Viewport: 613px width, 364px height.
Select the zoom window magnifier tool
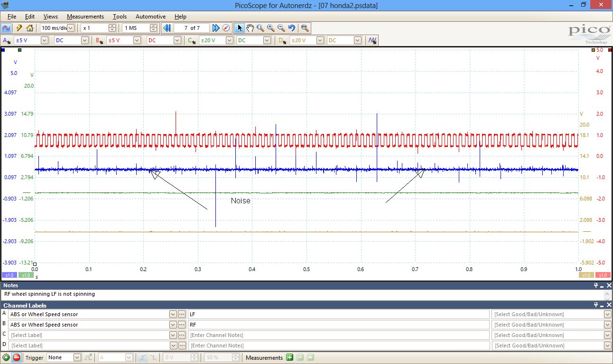click(260, 28)
